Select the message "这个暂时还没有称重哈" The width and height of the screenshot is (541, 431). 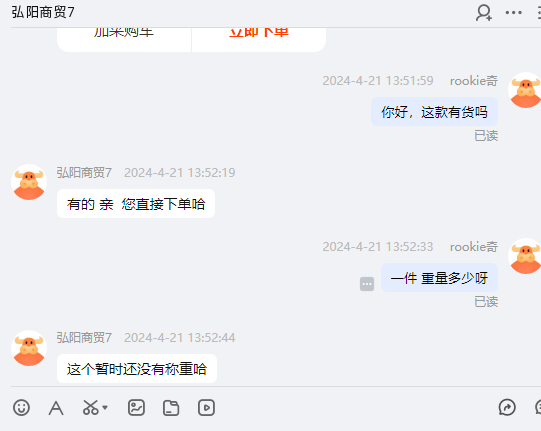pyautogui.click(x=137, y=369)
